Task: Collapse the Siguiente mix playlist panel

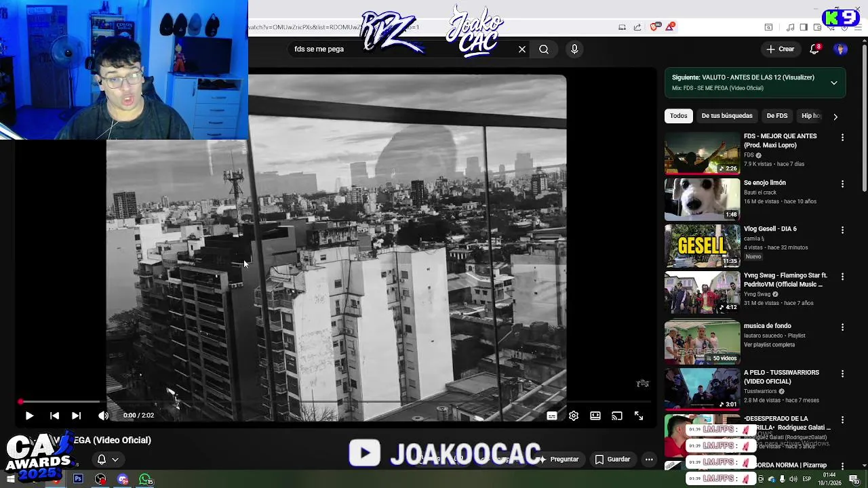Action: [x=834, y=83]
